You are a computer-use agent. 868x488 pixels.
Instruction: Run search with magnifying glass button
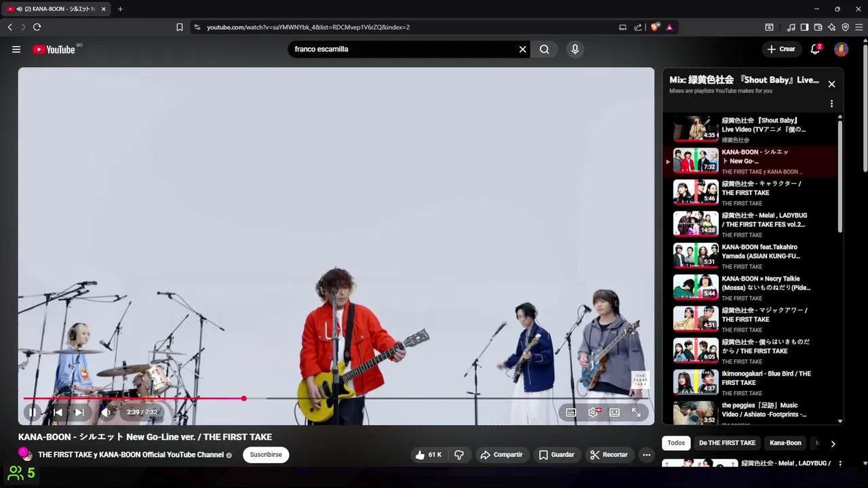(545, 49)
